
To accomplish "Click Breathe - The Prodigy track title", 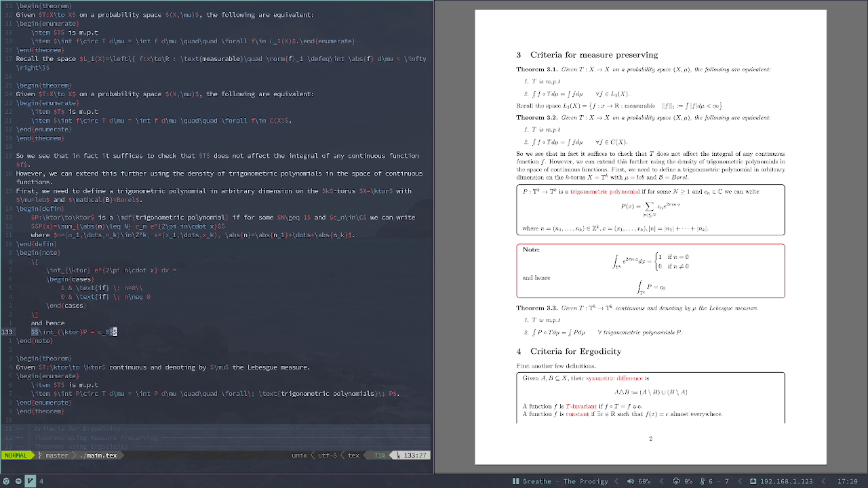I will [x=566, y=481].
